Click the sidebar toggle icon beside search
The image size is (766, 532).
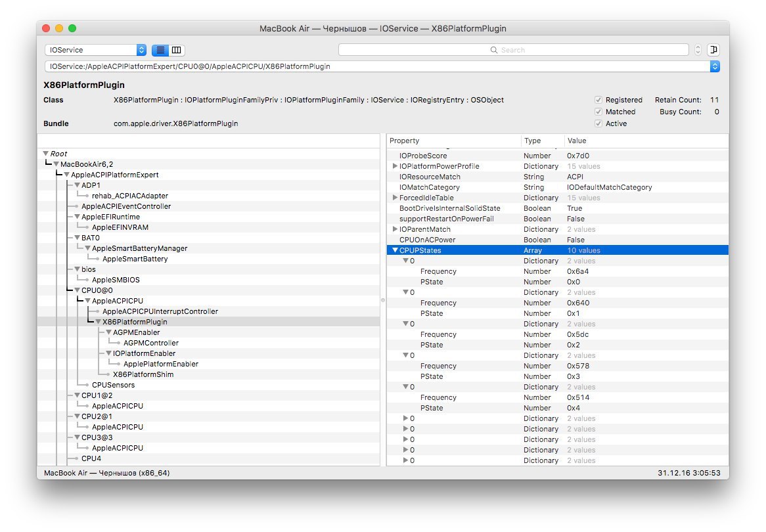(x=713, y=50)
